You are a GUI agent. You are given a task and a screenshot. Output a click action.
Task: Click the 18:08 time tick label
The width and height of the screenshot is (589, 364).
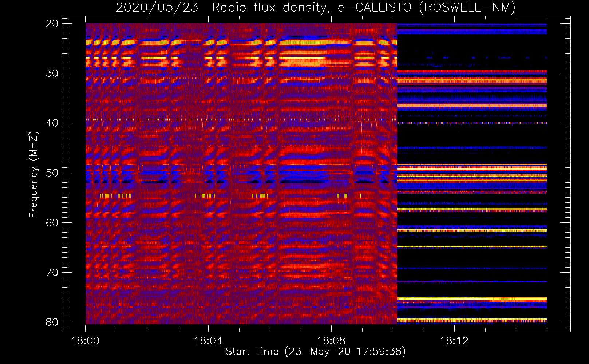click(331, 341)
